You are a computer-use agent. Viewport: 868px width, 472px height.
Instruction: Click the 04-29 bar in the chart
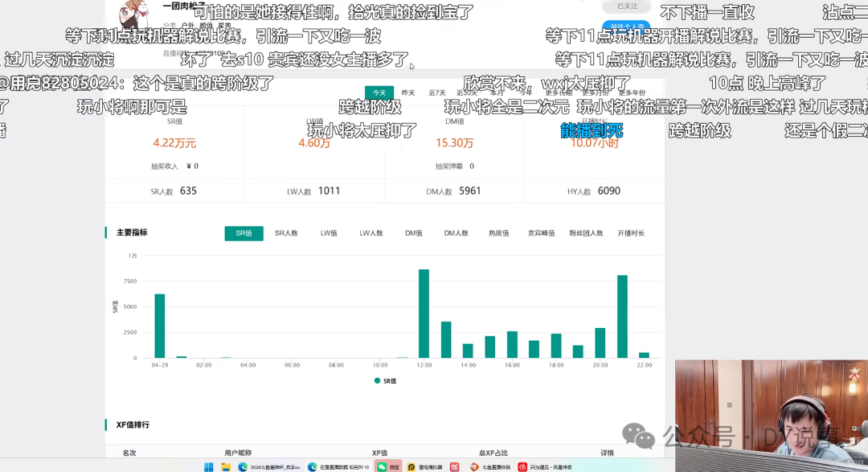159,326
